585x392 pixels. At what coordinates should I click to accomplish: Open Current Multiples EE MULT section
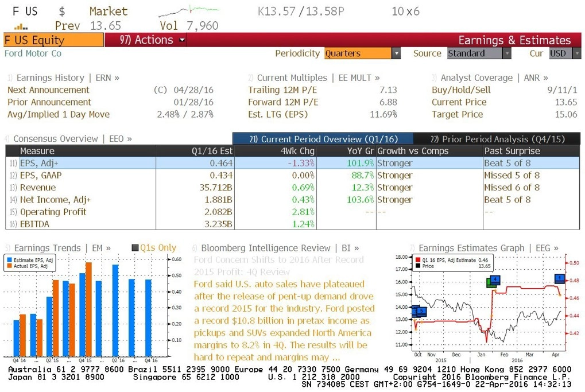(x=314, y=77)
